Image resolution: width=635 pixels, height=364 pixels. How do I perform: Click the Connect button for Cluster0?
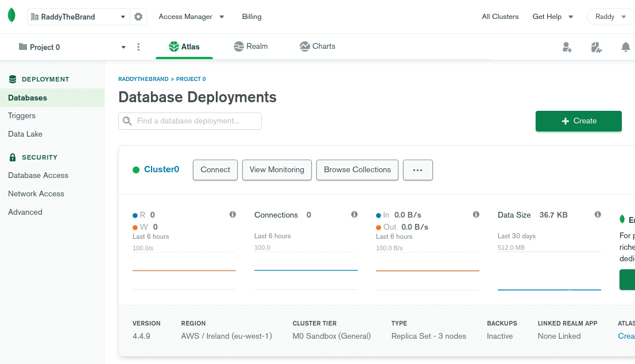tap(215, 170)
